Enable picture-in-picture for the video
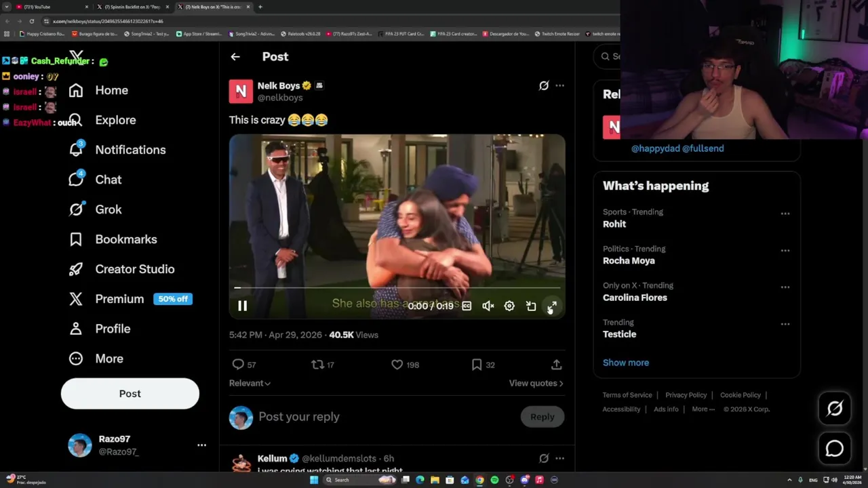This screenshot has height=488, width=868. point(531,306)
